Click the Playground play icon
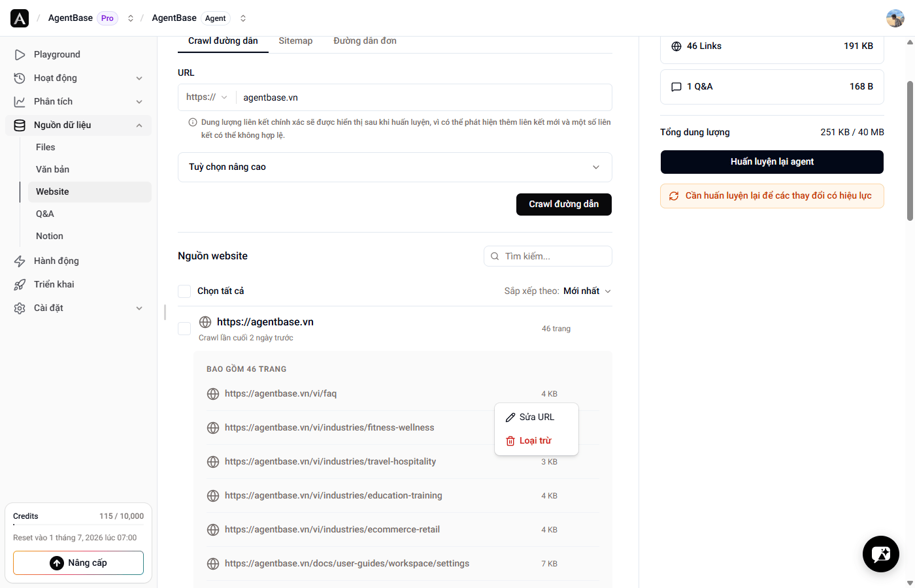 point(20,55)
